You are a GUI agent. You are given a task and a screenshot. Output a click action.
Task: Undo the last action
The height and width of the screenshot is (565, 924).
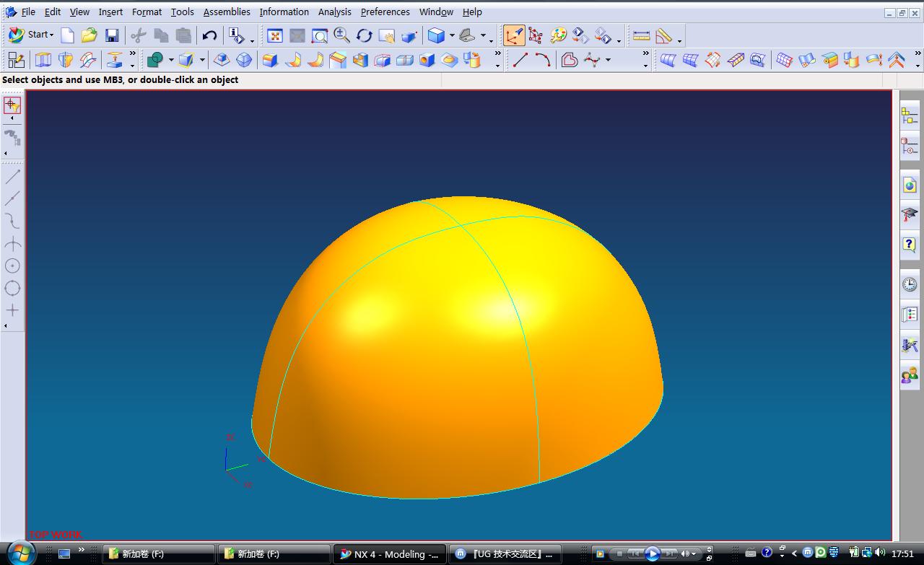tap(209, 35)
